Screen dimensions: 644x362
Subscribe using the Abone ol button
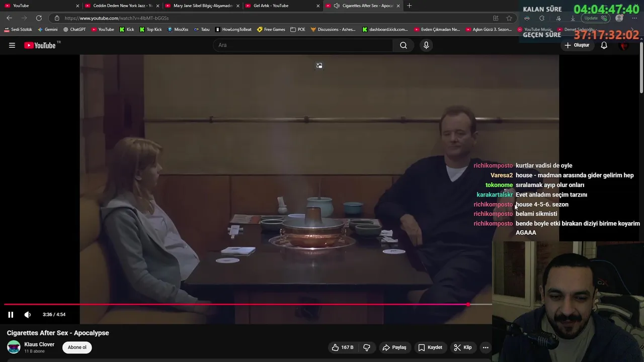point(77,347)
